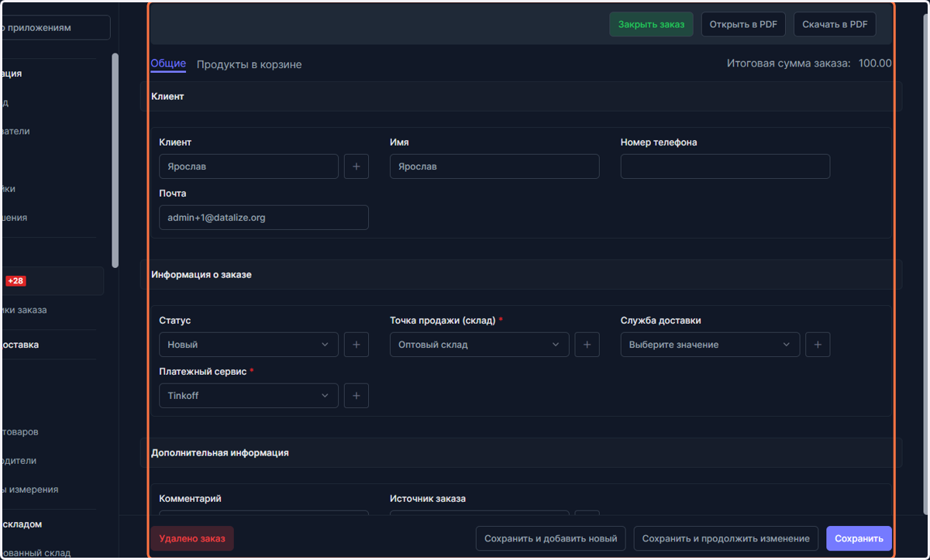
Task: Click the red Удалено заказ button
Action: click(192, 538)
